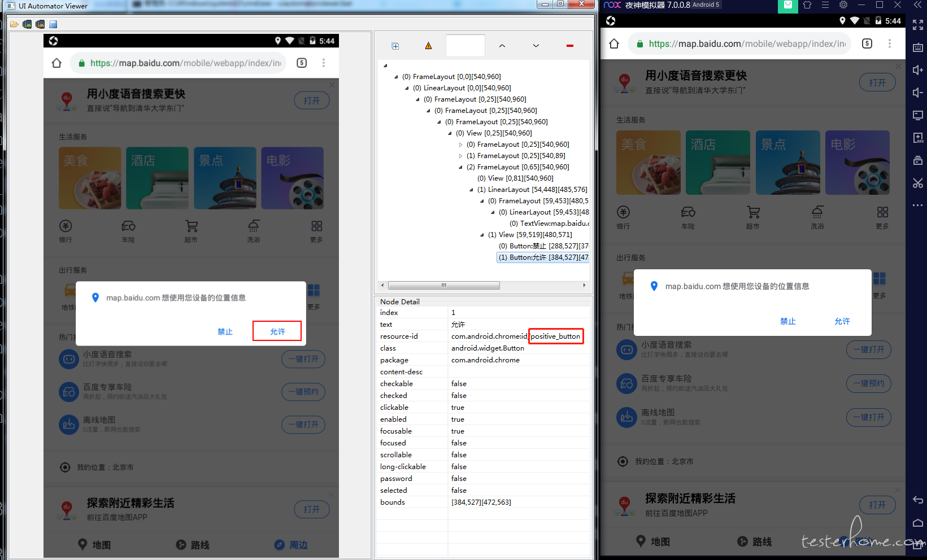The width and height of the screenshot is (927, 560).
Task: Select the Button:允许 tree row
Action: [x=543, y=257]
